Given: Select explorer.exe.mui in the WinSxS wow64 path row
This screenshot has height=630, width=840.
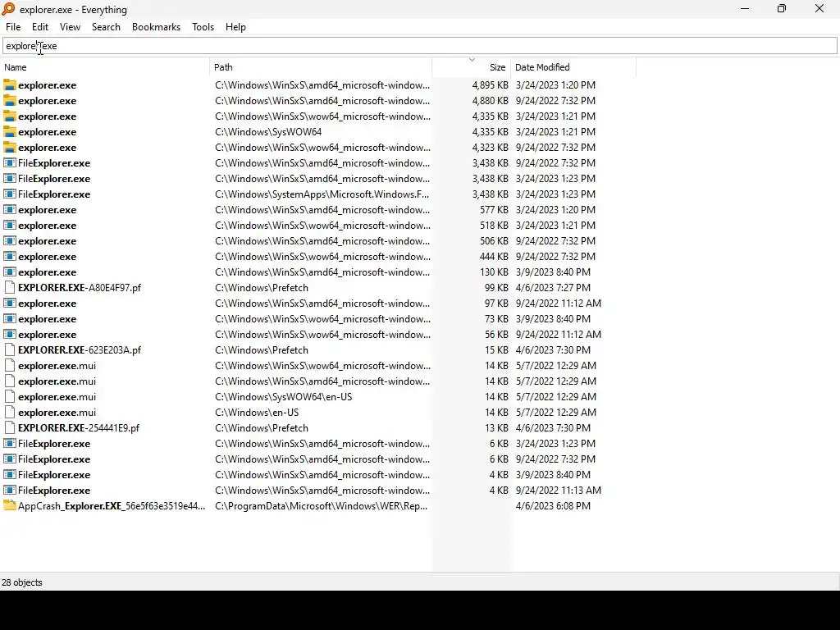Looking at the screenshot, I should pyautogui.click(x=57, y=365).
